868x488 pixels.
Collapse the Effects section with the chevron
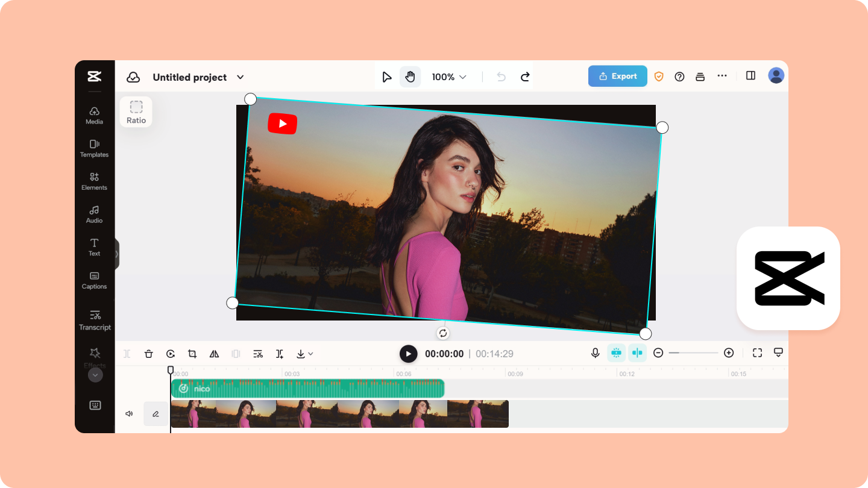tap(95, 374)
